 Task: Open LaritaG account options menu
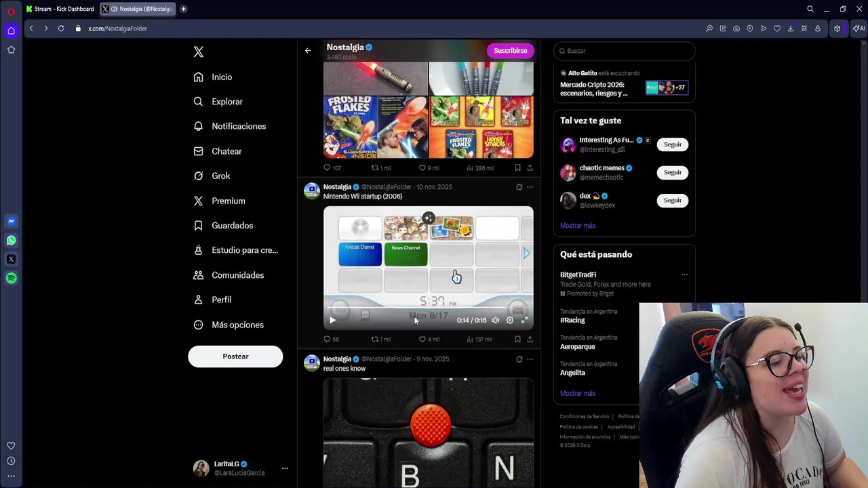[285, 468]
